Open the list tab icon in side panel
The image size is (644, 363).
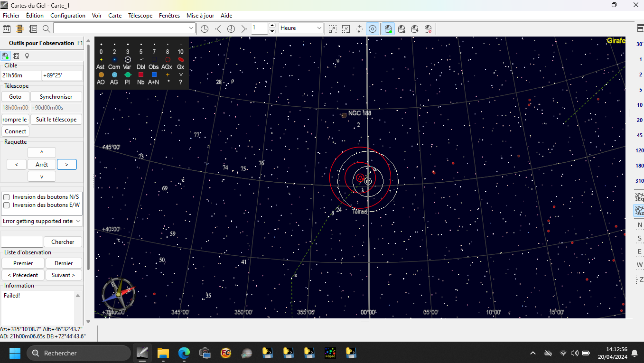[x=17, y=56]
